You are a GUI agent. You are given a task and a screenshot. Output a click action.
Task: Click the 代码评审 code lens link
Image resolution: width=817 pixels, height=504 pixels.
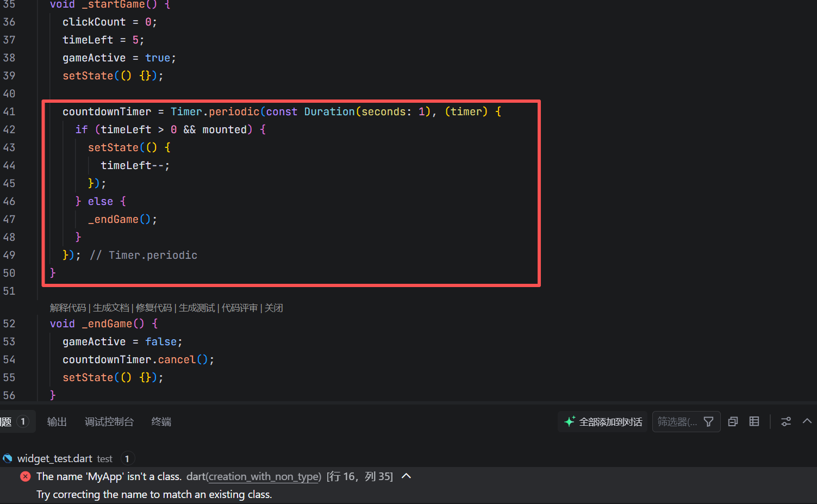[240, 308]
